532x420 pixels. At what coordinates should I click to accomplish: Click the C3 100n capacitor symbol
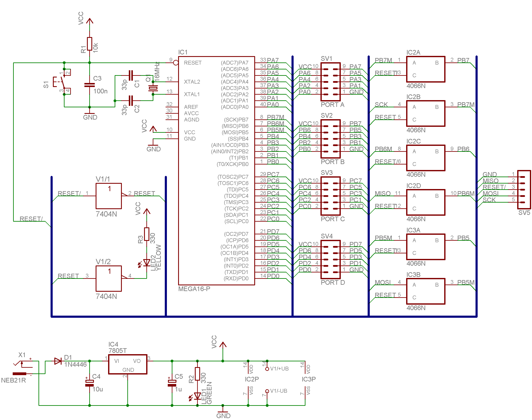coord(89,85)
